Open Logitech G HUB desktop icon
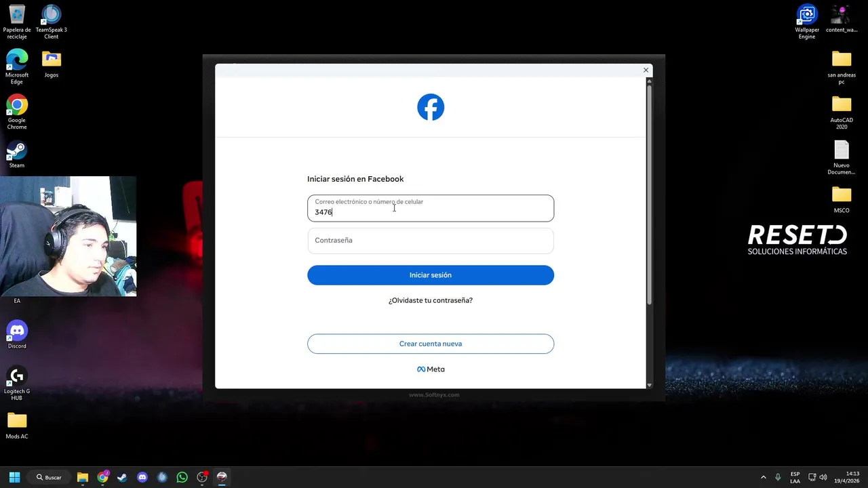The width and height of the screenshot is (868, 488). pyautogui.click(x=17, y=383)
